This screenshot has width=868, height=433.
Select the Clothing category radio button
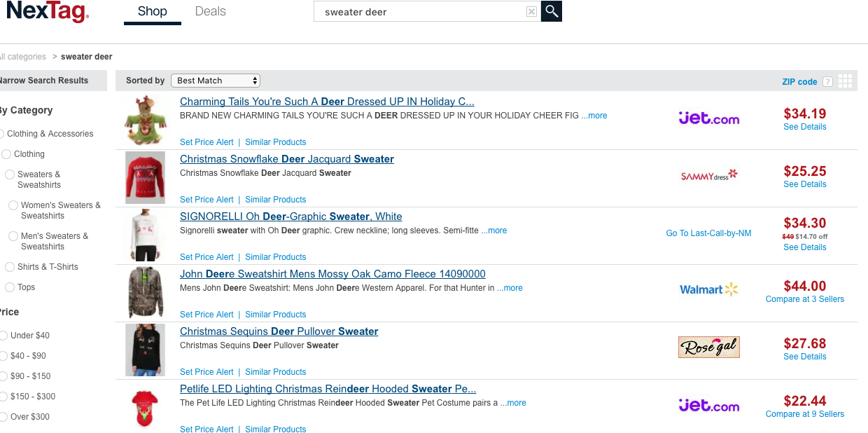[7, 154]
